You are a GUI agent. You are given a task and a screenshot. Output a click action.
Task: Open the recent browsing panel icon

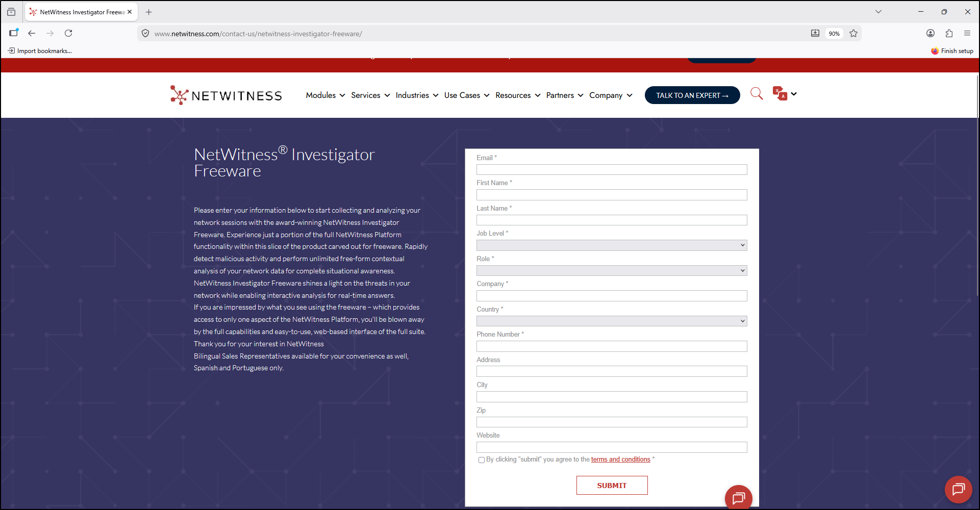point(11,12)
